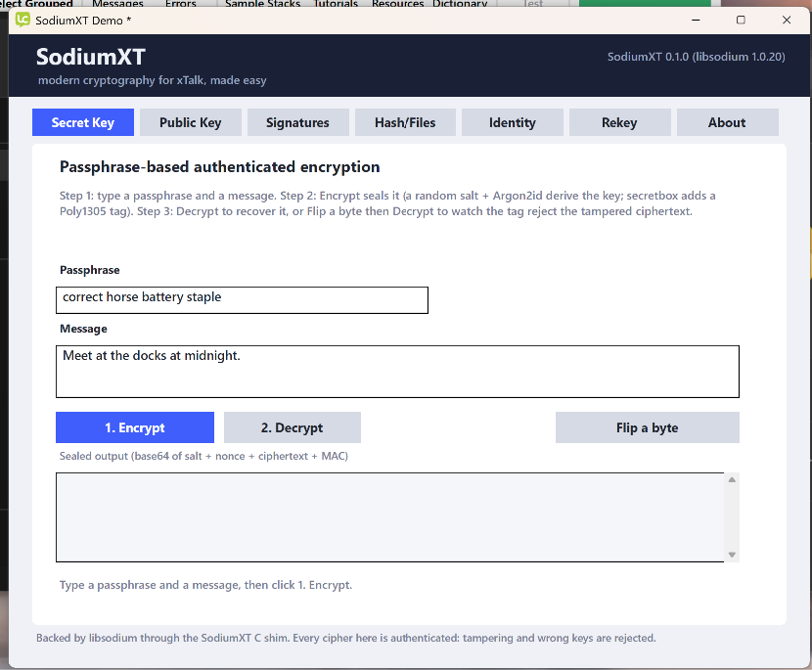The width and height of the screenshot is (812, 670).
Task: Switch to the Rekey tab
Action: (x=619, y=122)
